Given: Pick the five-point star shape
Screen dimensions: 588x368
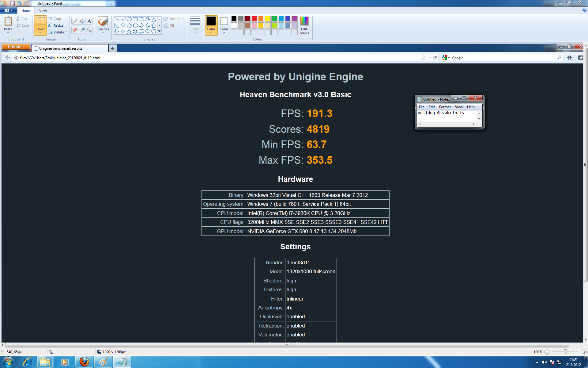Looking at the screenshot, I should coord(129,31).
